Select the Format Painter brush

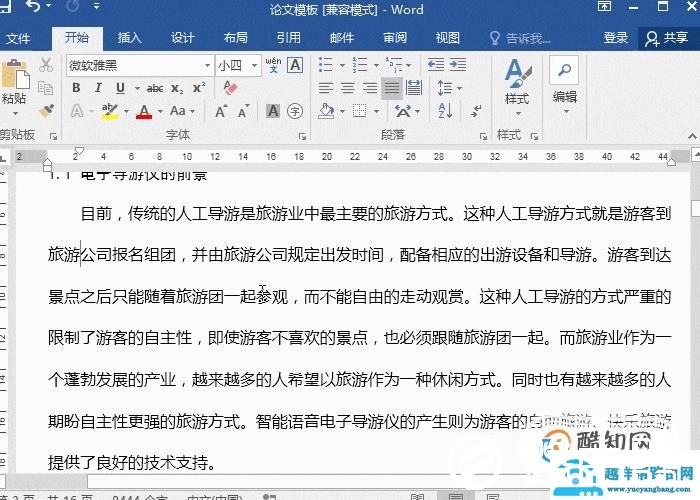pyautogui.click(x=46, y=110)
